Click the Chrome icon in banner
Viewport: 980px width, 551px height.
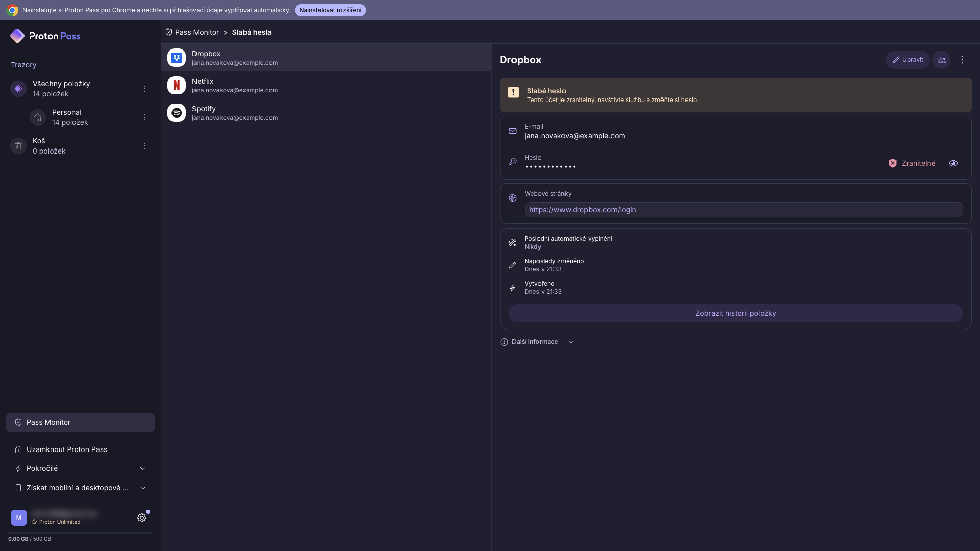click(x=12, y=10)
